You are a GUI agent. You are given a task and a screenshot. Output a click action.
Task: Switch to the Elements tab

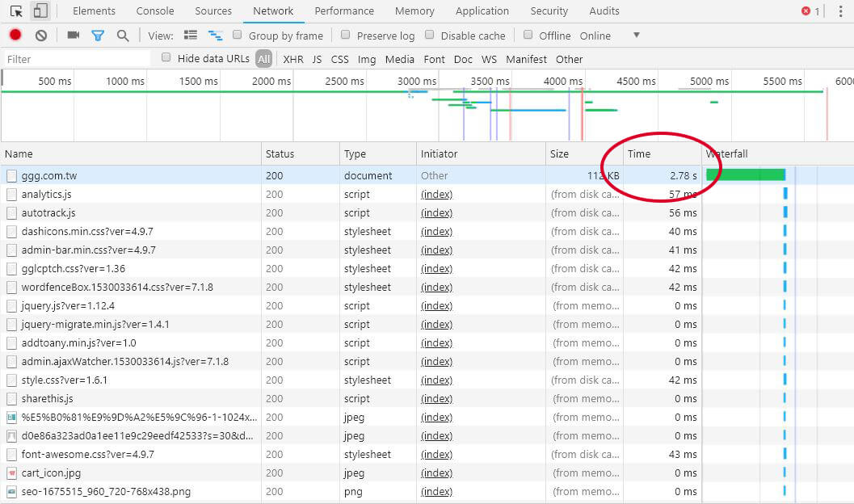pyautogui.click(x=95, y=10)
